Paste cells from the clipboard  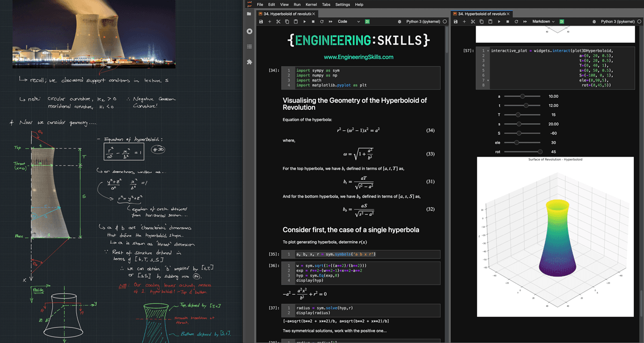pyautogui.click(x=296, y=21)
